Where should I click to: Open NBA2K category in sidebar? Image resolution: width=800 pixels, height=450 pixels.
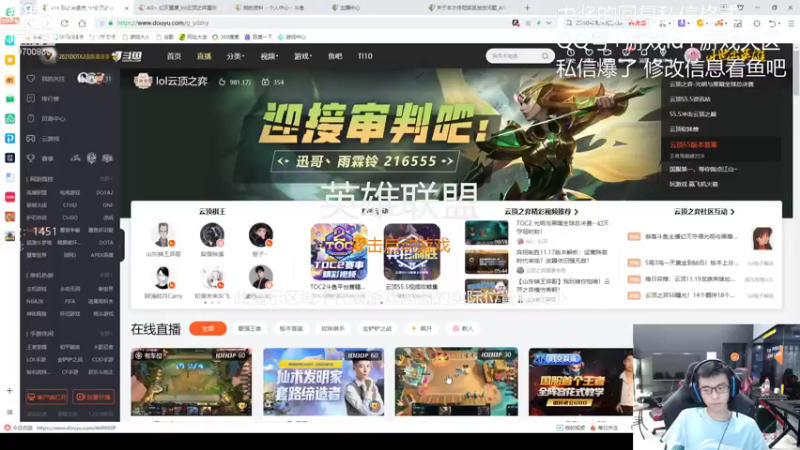35,302
